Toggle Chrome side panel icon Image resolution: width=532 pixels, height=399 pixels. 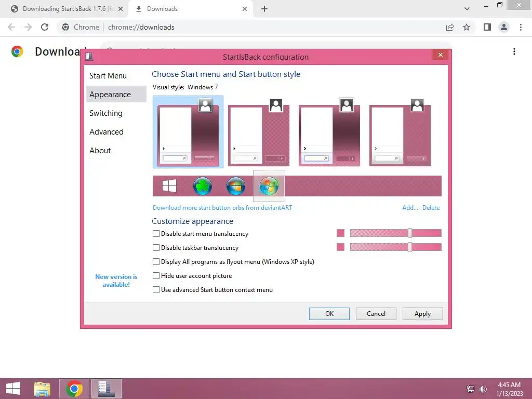click(487, 27)
